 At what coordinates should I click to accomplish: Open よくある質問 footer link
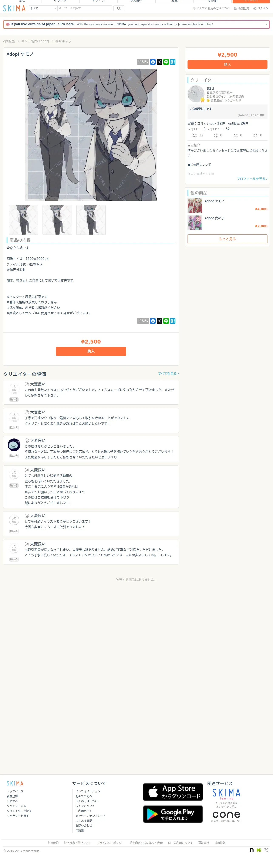pyautogui.click(x=84, y=821)
